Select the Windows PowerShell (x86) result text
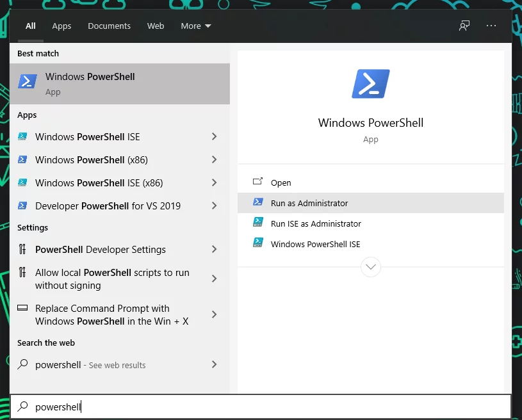Viewport: 522px width, 420px height. click(92, 160)
